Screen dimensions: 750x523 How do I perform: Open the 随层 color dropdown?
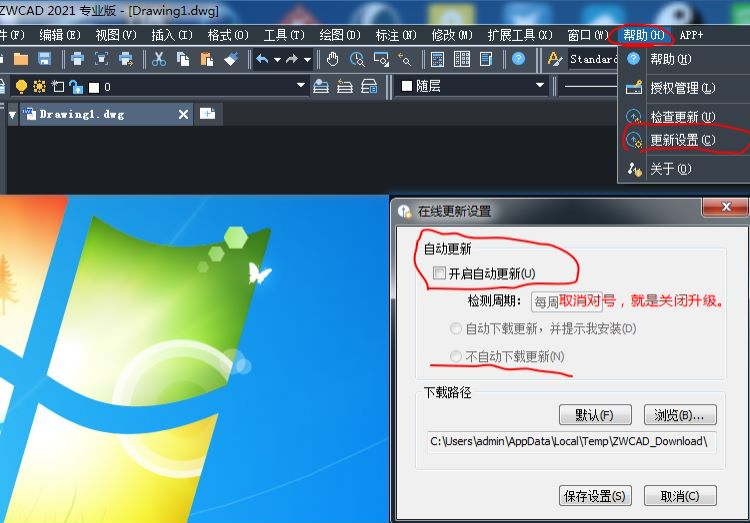(x=474, y=86)
